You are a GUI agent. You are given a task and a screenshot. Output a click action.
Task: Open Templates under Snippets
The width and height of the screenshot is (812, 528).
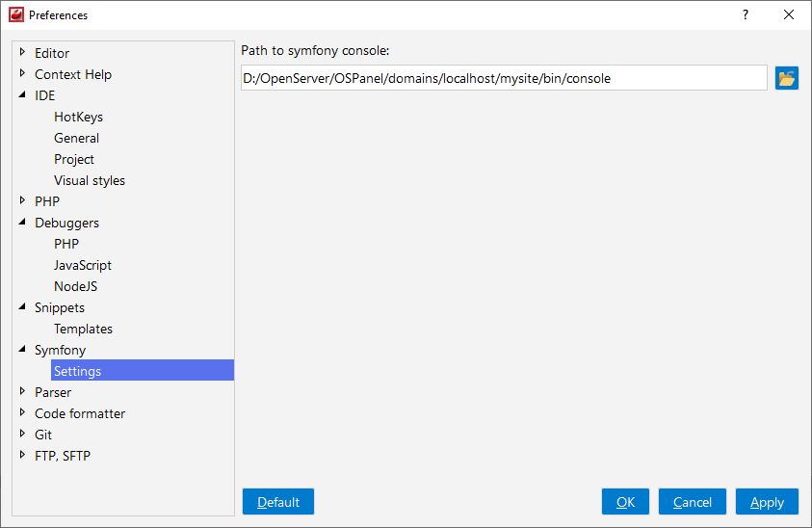point(83,329)
